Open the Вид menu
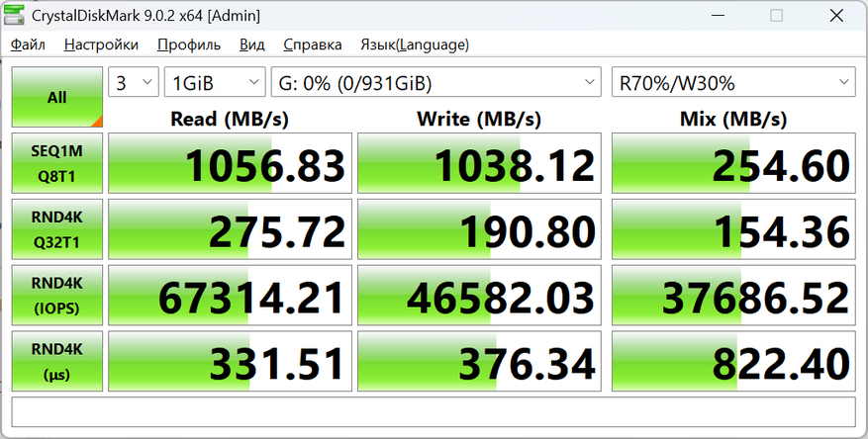 [251, 44]
